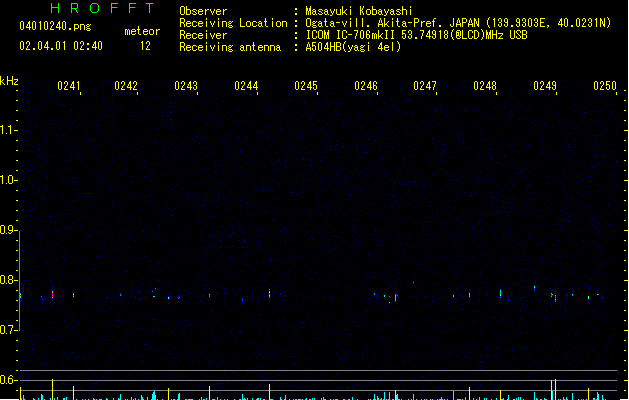This screenshot has width=629, height=400.
Task: Click the 0245 time marker
Action: (x=306, y=86)
